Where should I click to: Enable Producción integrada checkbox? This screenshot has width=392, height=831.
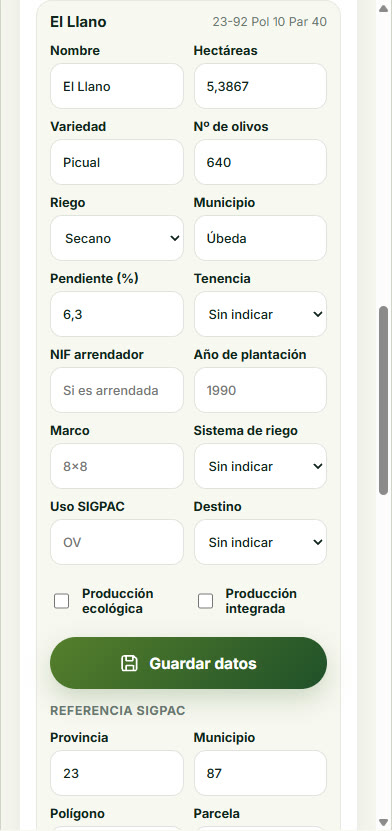[206, 601]
